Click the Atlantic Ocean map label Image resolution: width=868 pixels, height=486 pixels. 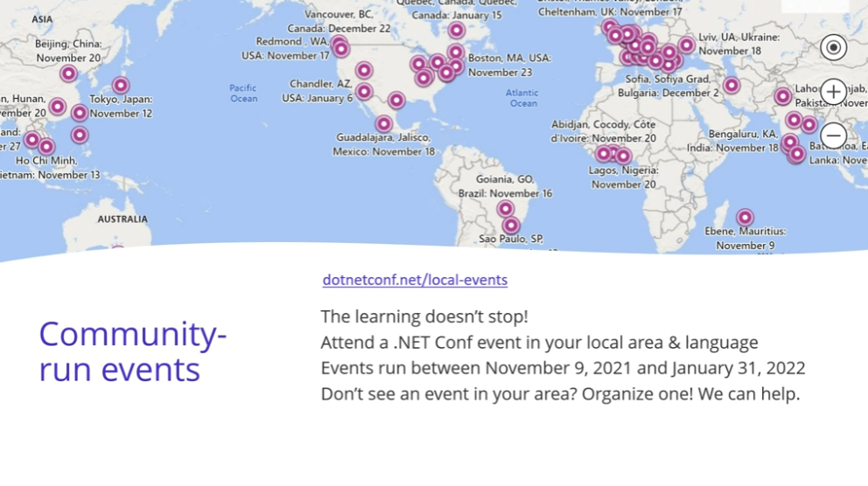523,98
